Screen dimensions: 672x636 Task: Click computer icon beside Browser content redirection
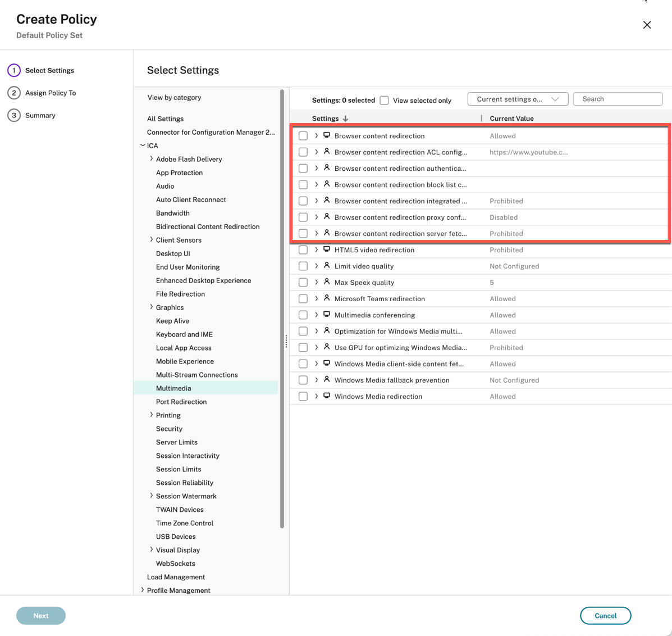pos(327,135)
